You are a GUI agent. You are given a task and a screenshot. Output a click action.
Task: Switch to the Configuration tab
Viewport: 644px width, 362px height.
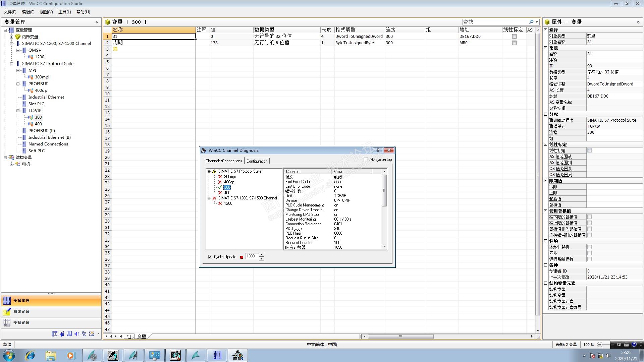(x=257, y=161)
